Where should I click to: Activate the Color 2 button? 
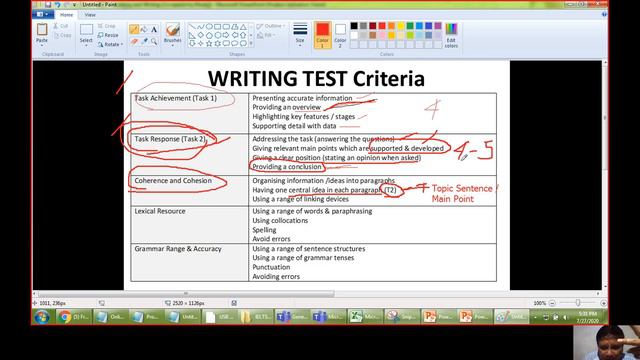340,35
